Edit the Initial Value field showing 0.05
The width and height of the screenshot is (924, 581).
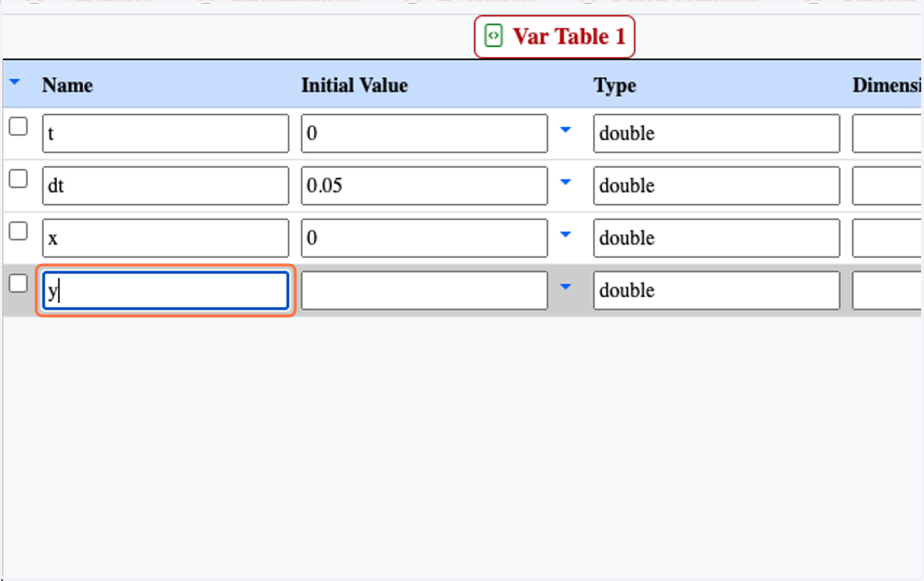(424, 185)
